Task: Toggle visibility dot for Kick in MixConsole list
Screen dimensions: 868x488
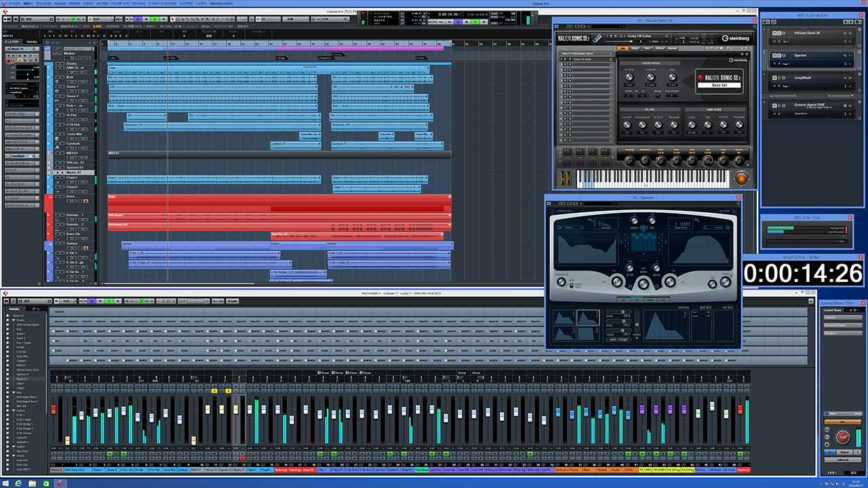Action: point(8,329)
